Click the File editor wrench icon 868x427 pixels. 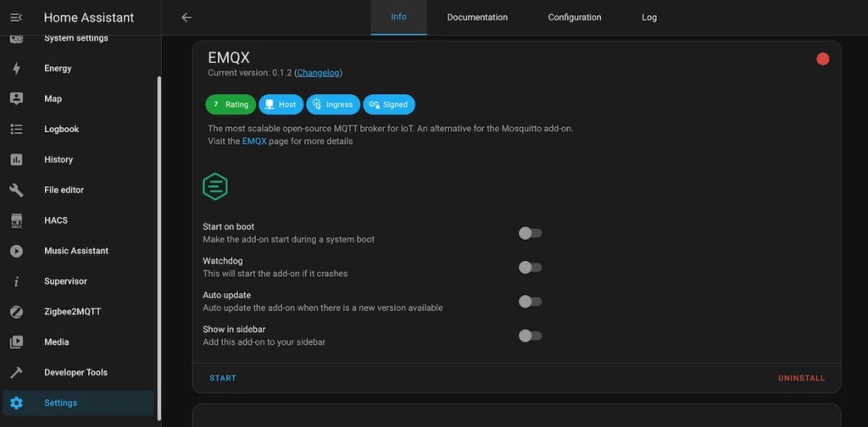tap(16, 191)
